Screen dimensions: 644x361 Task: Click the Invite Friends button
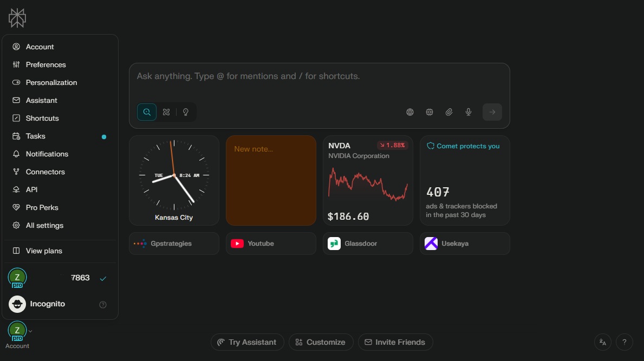[395, 342]
